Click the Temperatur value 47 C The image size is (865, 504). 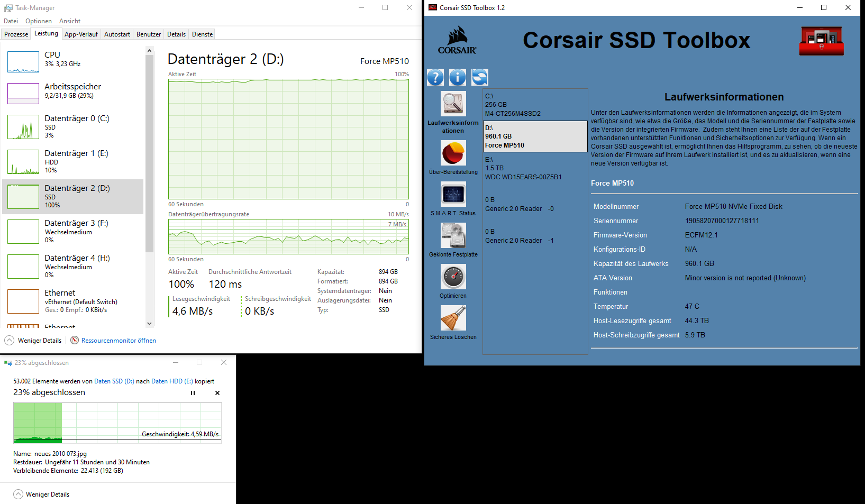[692, 307]
